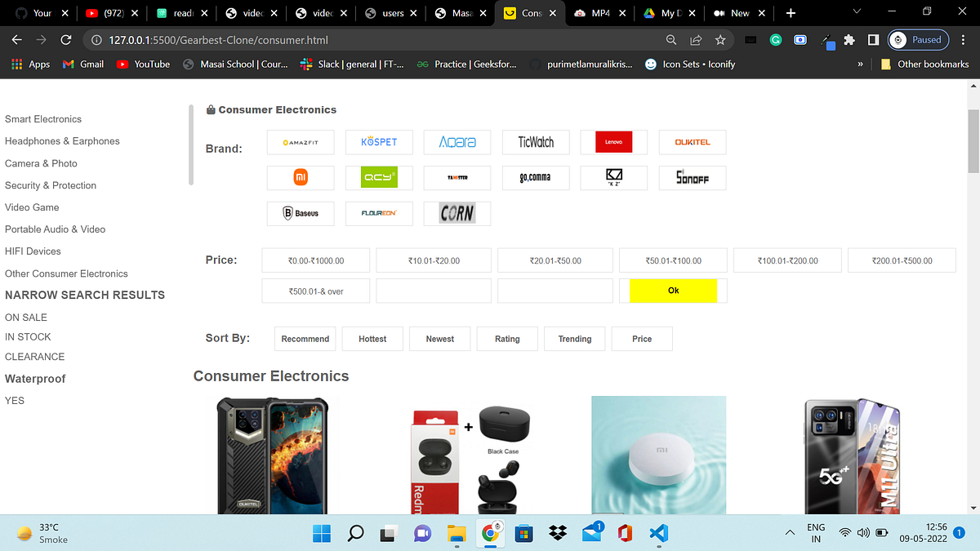Open the Chrome side panel icon

[873, 40]
